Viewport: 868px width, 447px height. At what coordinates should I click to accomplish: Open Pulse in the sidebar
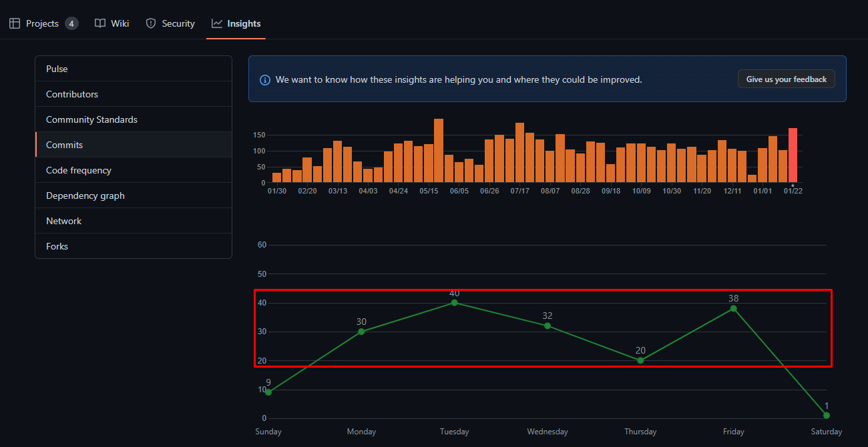point(57,69)
